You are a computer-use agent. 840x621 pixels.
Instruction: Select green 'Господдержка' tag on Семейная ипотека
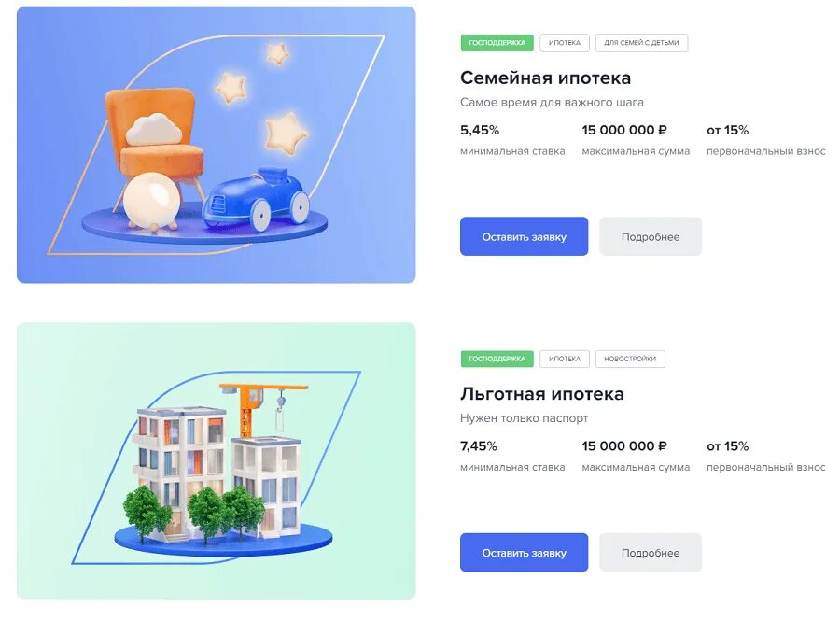(x=497, y=43)
